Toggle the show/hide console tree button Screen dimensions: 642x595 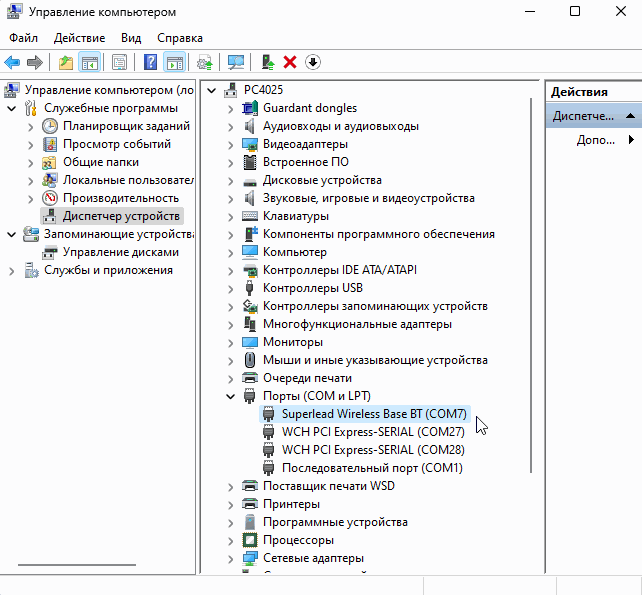(x=90, y=63)
